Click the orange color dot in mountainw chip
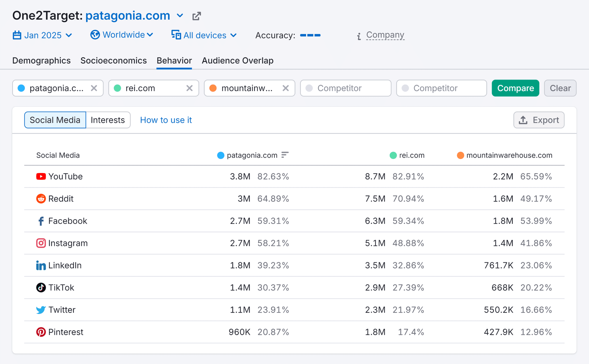 tap(213, 88)
